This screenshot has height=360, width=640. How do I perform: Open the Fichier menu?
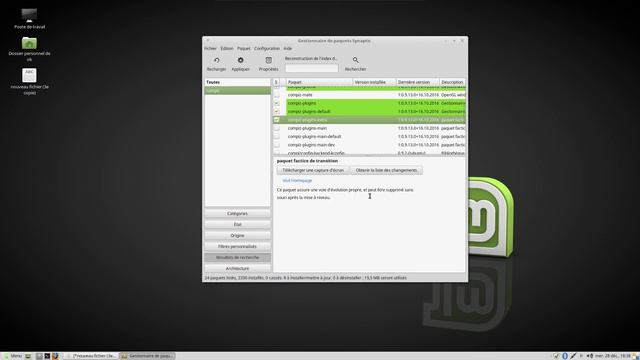(x=210, y=48)
